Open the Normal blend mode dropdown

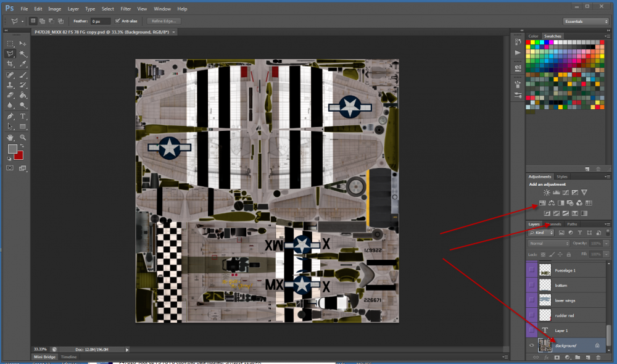(549, 244)
